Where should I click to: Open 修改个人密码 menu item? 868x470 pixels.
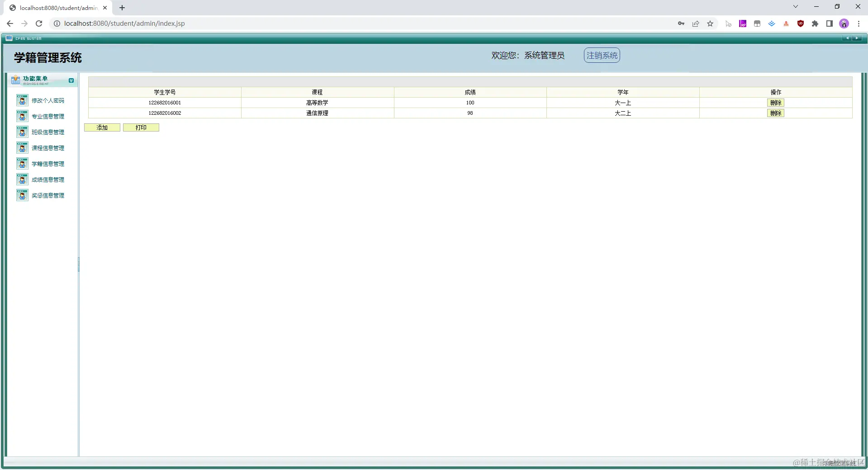(x=48, y=101)
